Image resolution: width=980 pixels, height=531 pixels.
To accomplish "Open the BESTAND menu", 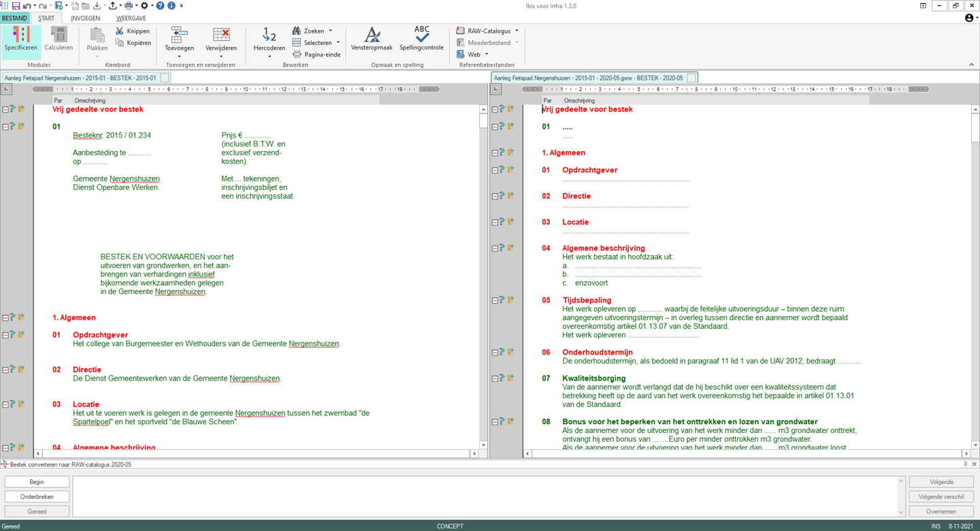I will tap(15, 18).
